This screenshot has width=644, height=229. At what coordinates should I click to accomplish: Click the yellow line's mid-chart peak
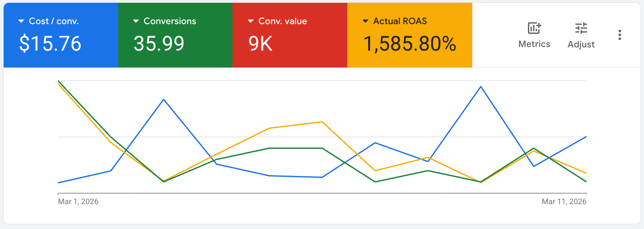[322, 122]
